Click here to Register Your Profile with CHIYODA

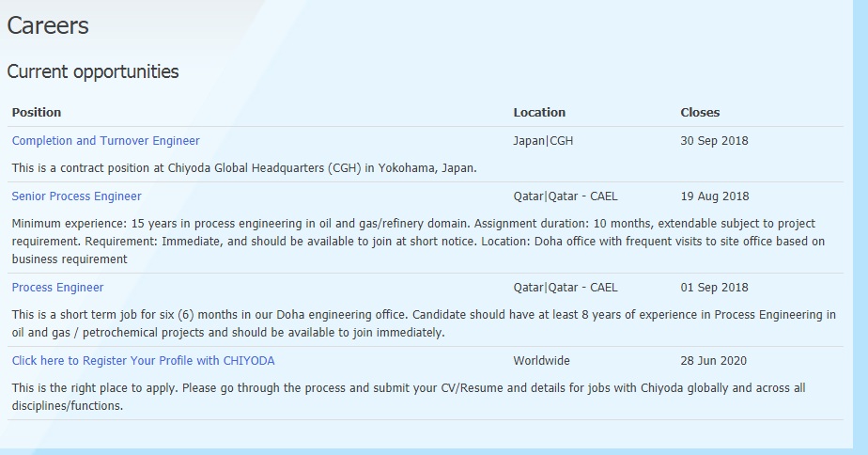(144, 361)
